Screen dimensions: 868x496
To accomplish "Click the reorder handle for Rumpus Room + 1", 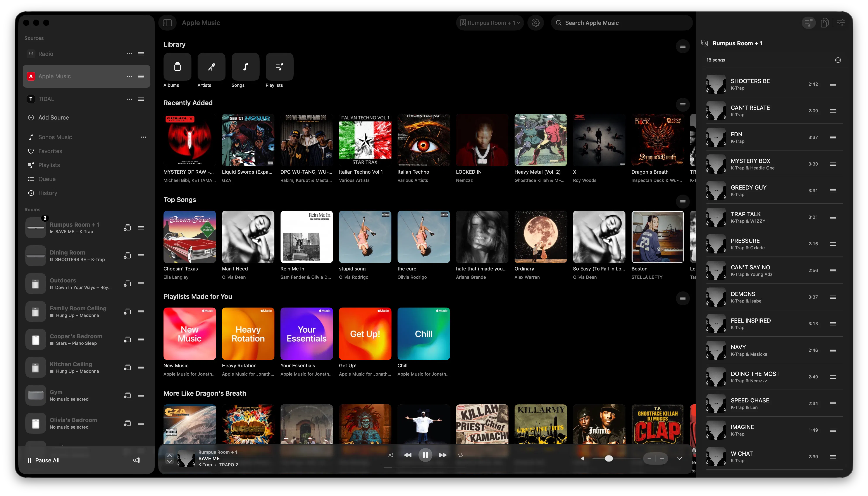I will click(x=141, y=227).
